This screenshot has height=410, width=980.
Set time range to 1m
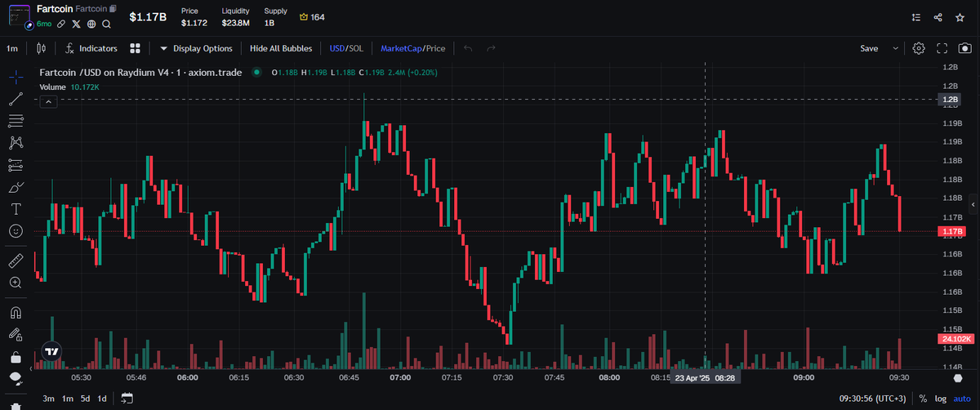pyautogui.click(x=68, y=399)
